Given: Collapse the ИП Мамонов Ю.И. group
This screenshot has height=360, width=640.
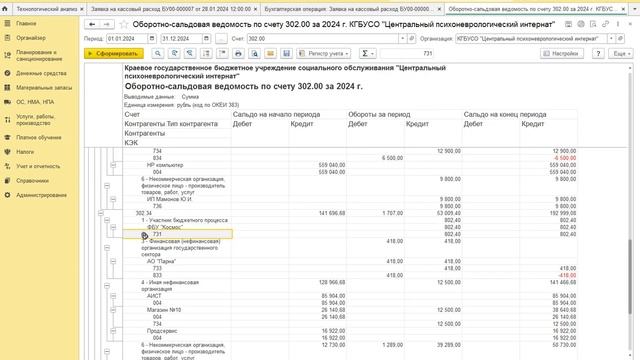Looking at the screenshot, I should 113,199.
